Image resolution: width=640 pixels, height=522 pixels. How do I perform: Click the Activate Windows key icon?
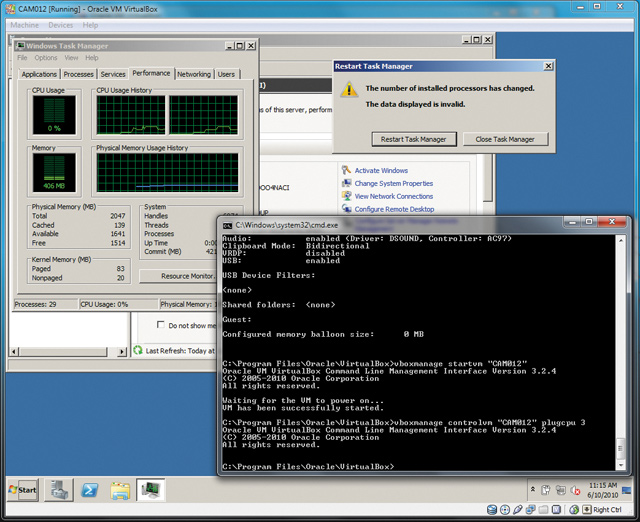(347, 170)
